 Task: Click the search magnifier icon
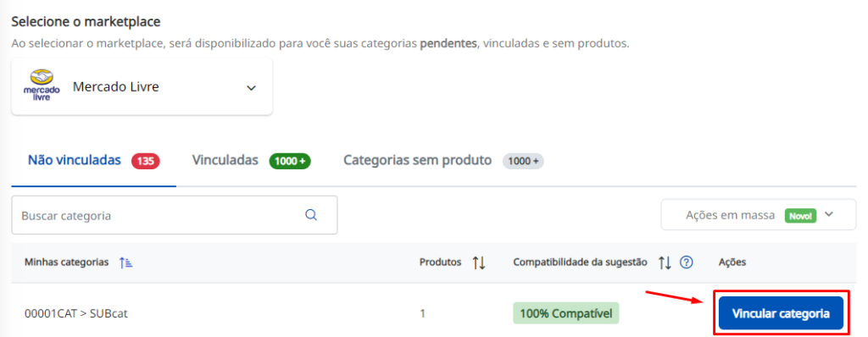pos(311,215)
